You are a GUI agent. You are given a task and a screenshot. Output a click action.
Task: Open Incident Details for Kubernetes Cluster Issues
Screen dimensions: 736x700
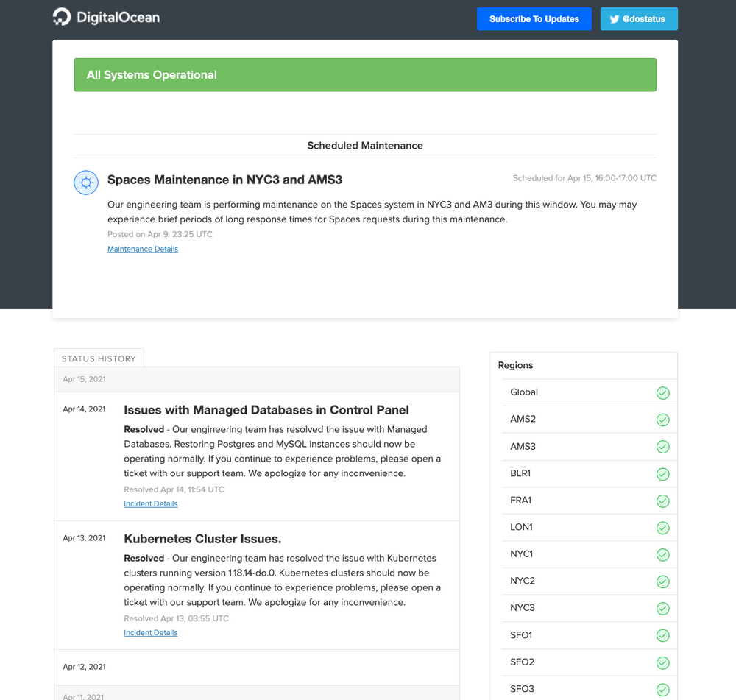[x=150, y=632]
